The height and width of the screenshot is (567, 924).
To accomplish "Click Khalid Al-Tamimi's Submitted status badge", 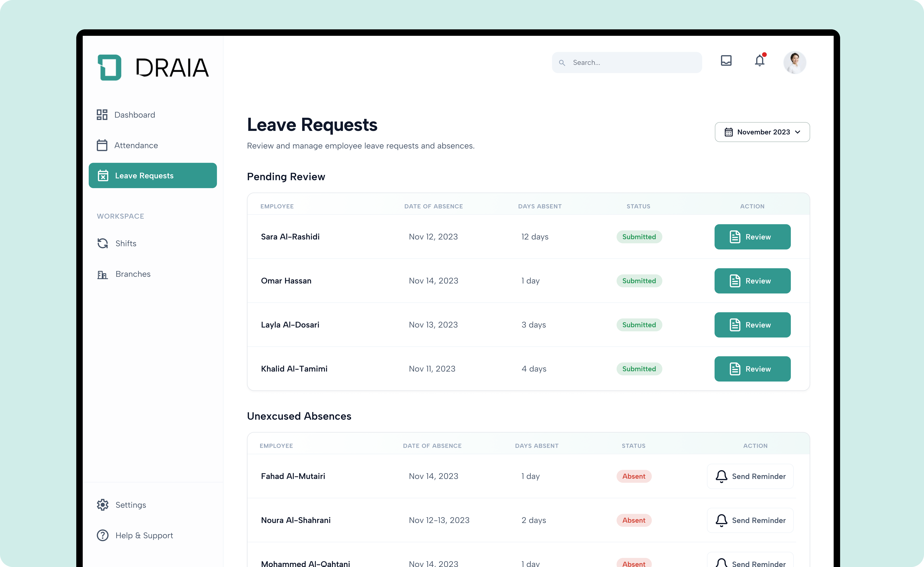I will click(x=639, y=369).
